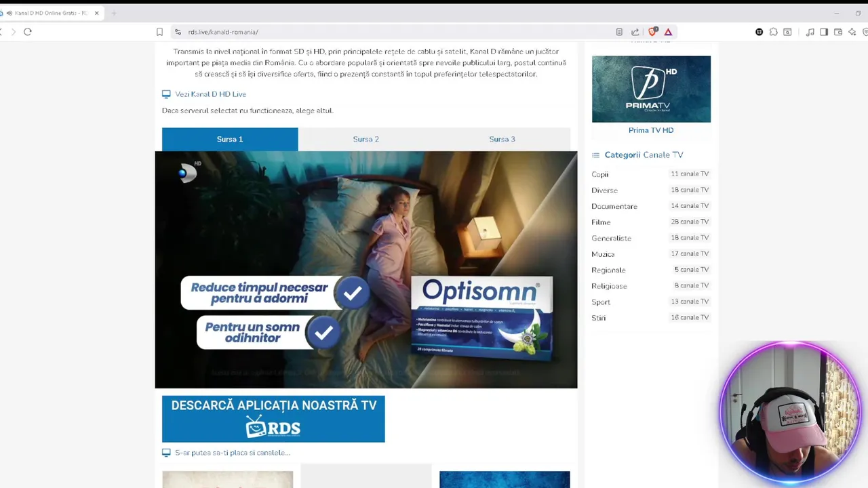Open the Brave Shields lion icon

point(652,32)
